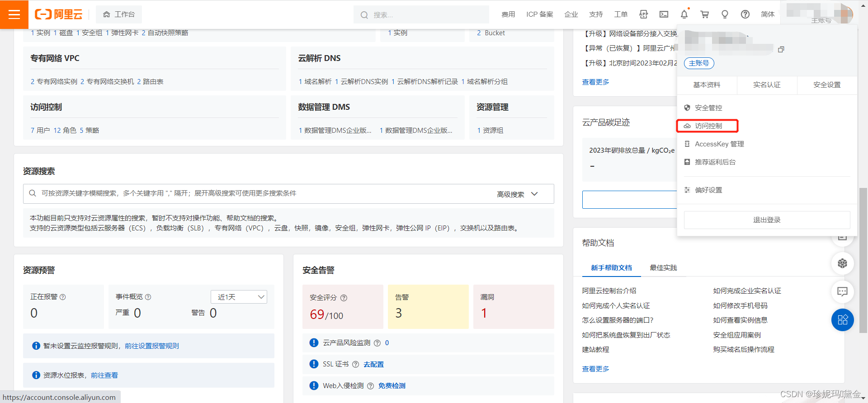Open the shopping cart icon
The width and height of the screenshot is (868, 403).
tap(704, 14)
